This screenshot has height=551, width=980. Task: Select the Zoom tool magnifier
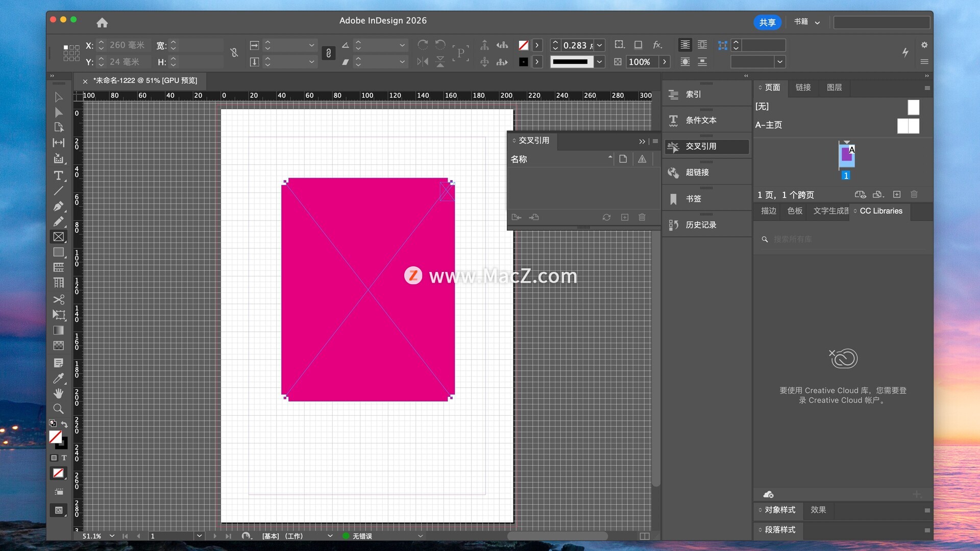tap(58, 409)
